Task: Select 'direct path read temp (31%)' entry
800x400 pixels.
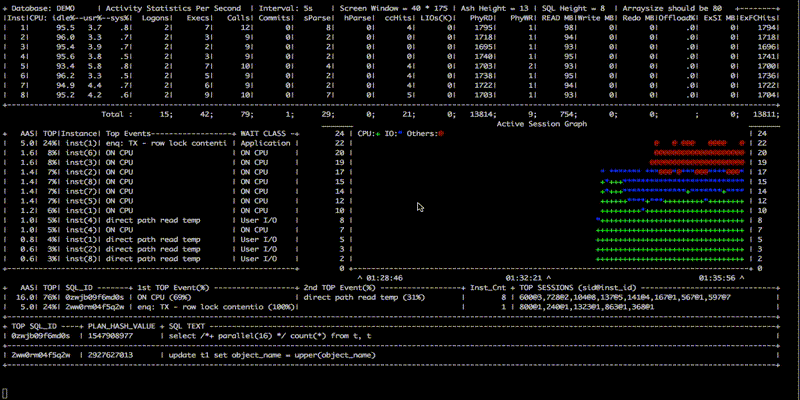Action: tap(364, 297)
